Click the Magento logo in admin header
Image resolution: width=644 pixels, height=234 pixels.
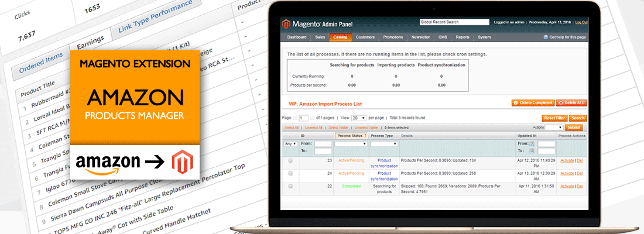pos(317,24)
